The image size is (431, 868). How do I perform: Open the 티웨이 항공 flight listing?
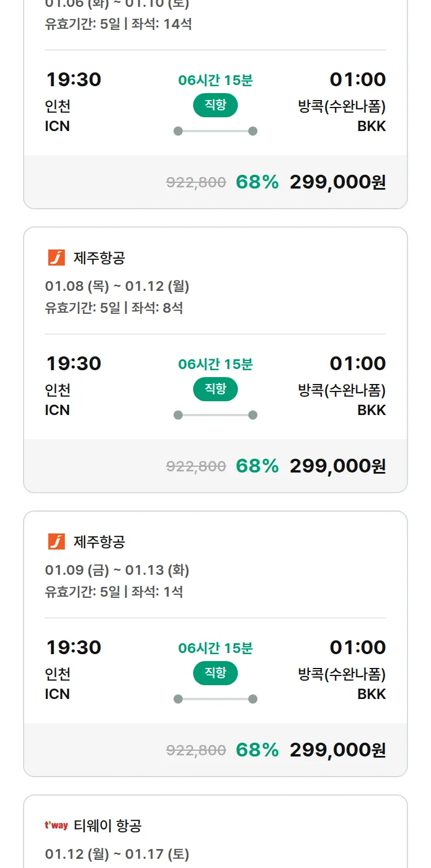pos(107,826)
